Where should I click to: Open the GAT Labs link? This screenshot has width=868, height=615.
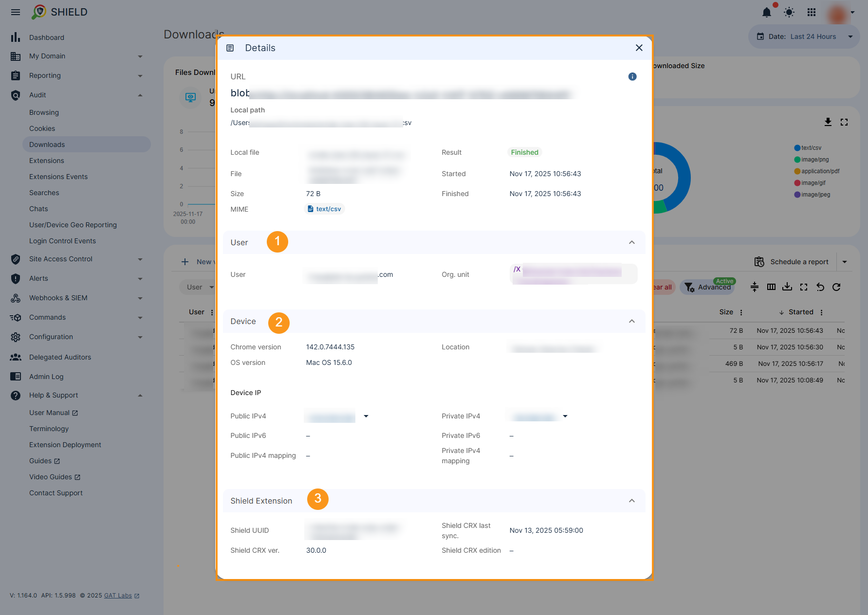pyautogui.click(x=118, y=596)
